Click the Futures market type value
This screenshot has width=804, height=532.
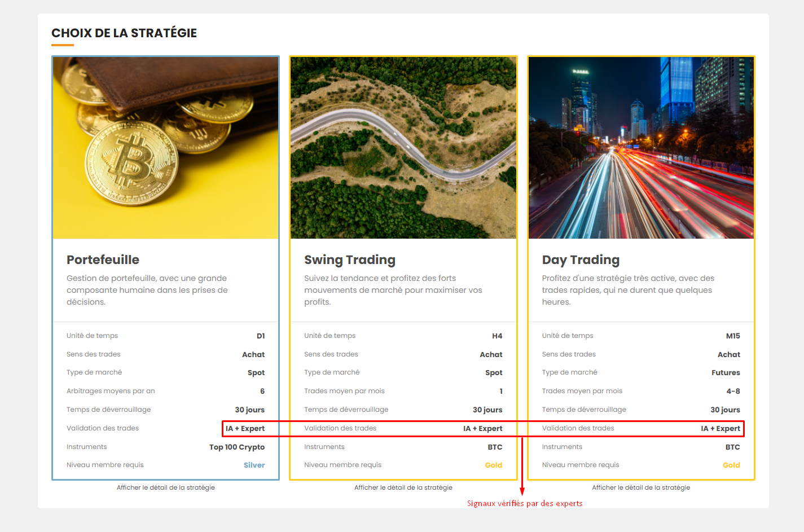(726, 372)
